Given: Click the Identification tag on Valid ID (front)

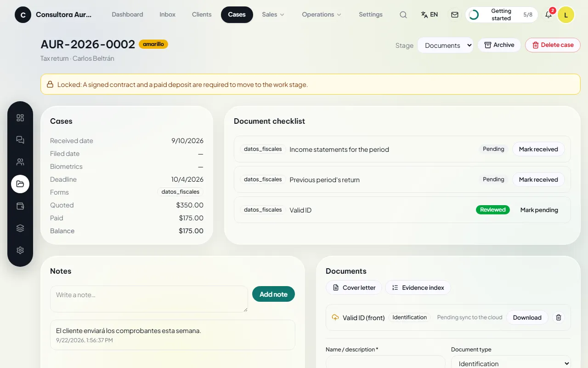Looking at the screenshot, I should click(x=410, y=317).
